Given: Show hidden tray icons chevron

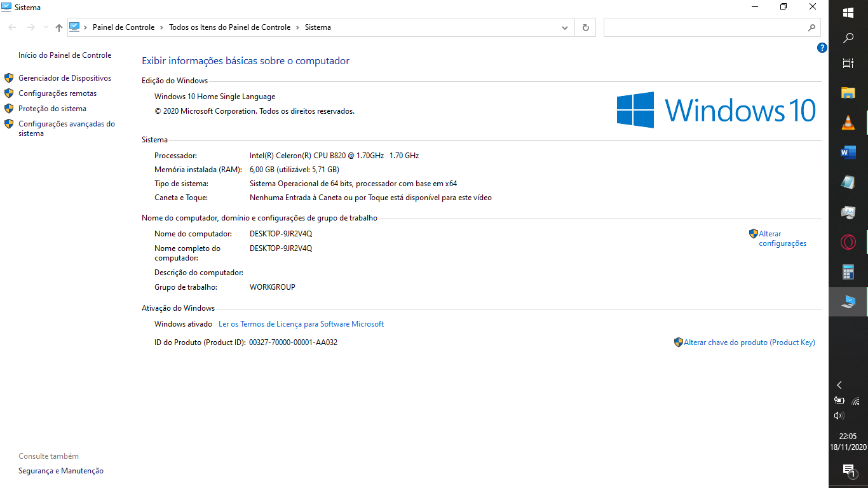Looking at the screenshot, I should pos(839,385).
